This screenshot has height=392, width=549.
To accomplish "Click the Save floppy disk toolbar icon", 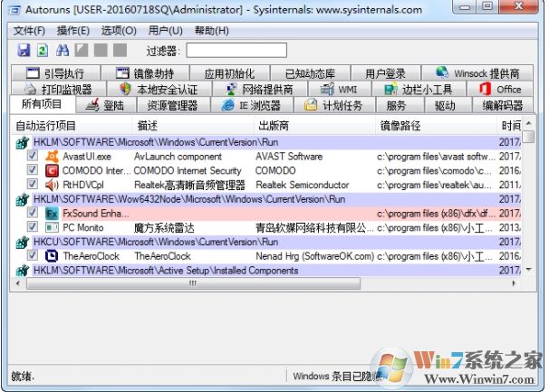I will point(24,50).
